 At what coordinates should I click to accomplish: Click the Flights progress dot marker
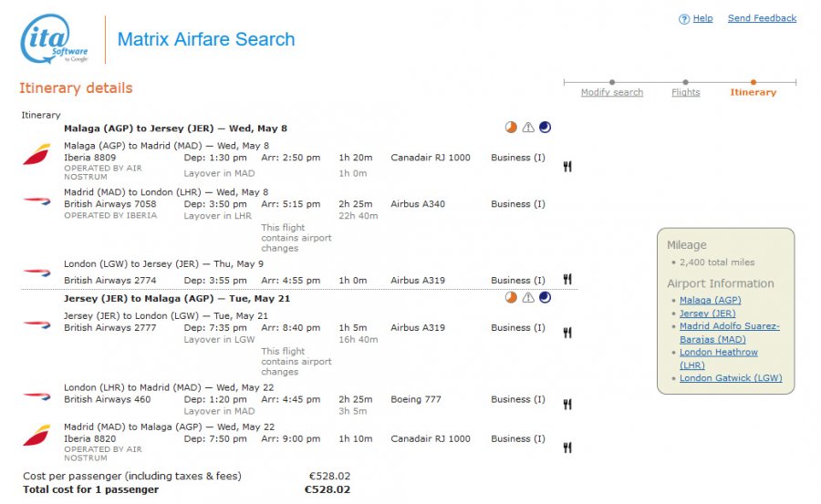pyautogui.click(x=686, y=82)
